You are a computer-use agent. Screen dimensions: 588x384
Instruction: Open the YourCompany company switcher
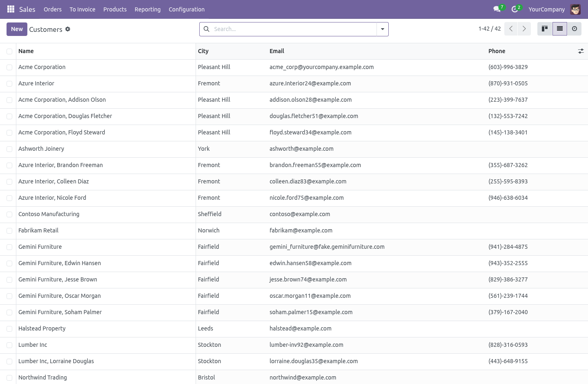547,9
